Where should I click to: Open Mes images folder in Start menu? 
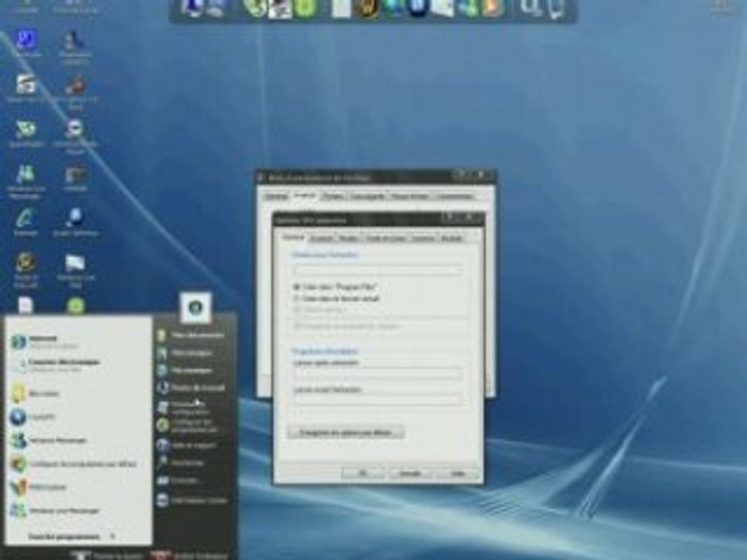(x=185, y=353)
